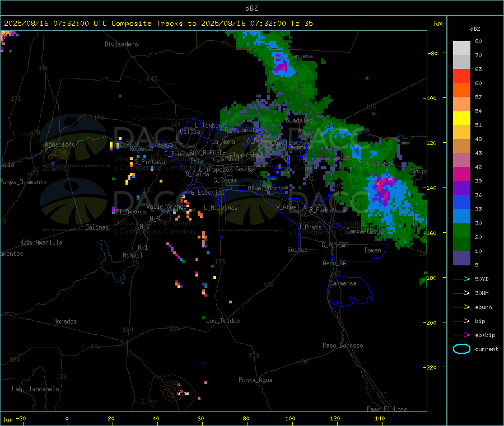Click the magenta eb+bip arrow symbol
The image size is (504, 426).
click(x=461, y=335)
